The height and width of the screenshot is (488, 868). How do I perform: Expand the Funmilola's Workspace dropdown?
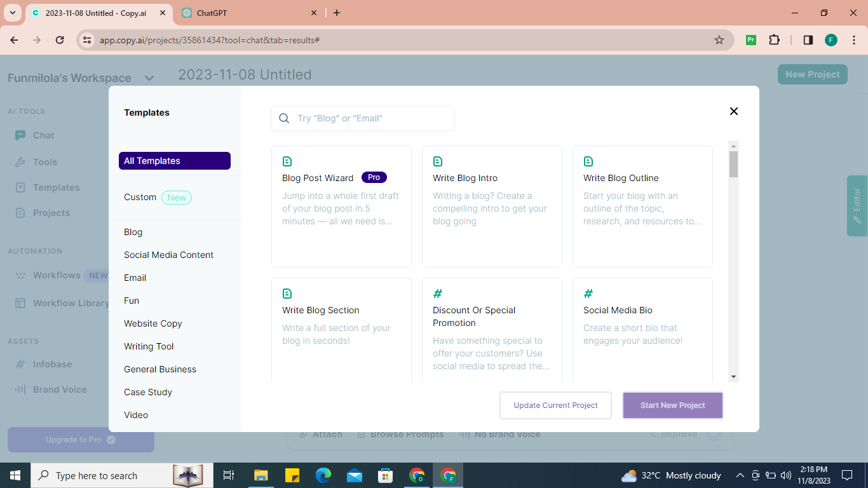[149, 78]
